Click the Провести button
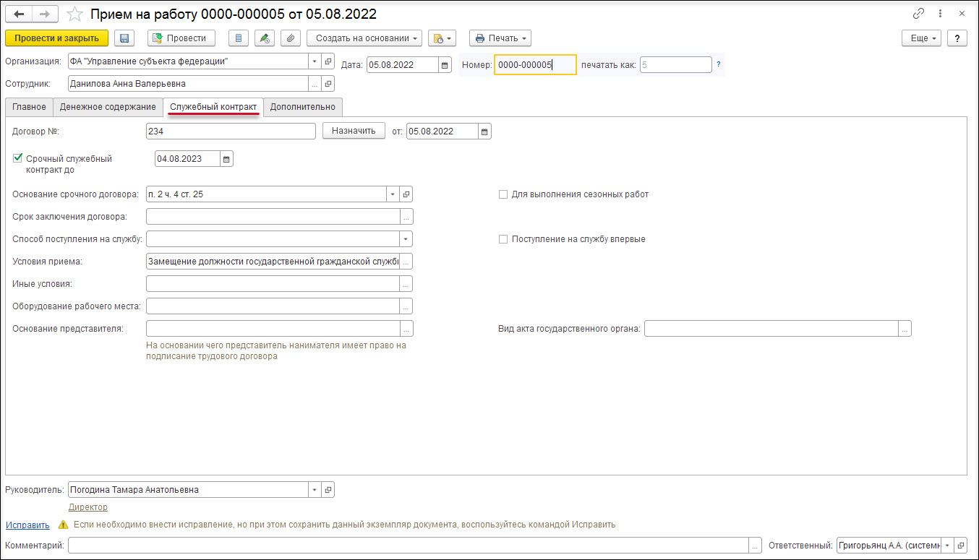The height and width of the screenshot is (560, 979). [x=181, y=38]
